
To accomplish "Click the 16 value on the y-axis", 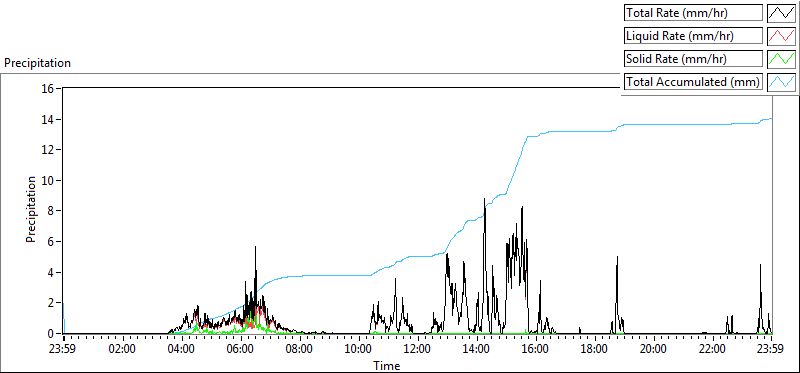I will pyautogui.click(x=48, y=88).
